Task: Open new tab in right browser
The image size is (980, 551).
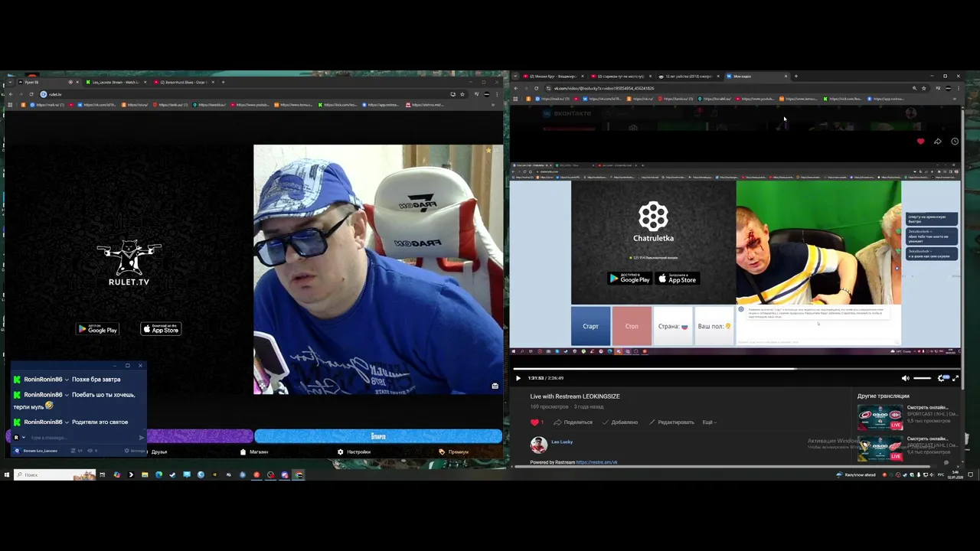Action: 795,76
